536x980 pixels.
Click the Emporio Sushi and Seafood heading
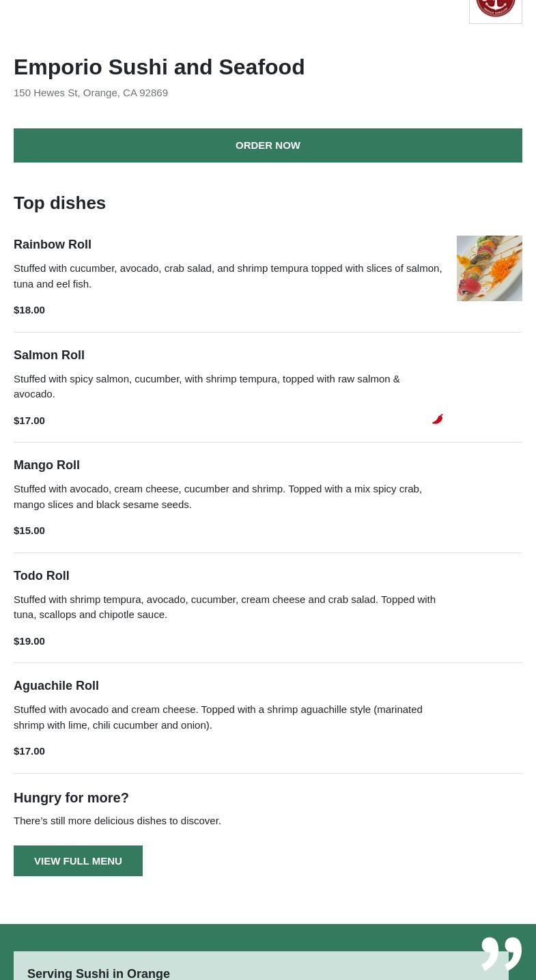(x=159, y=67)
